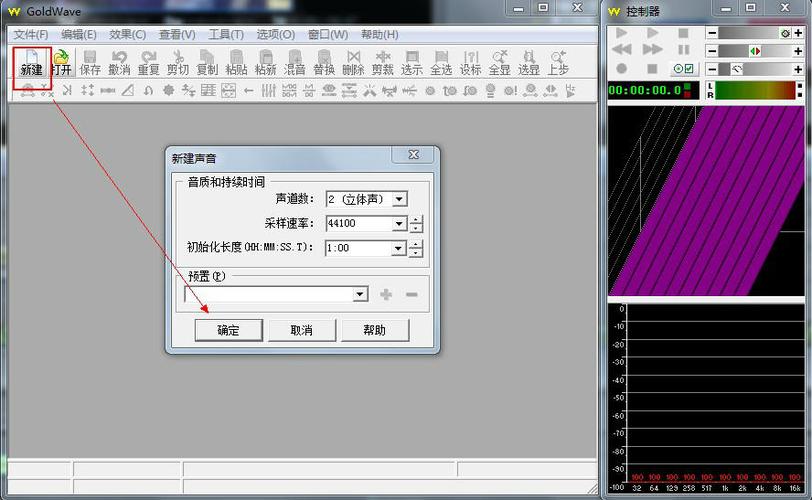
Task: Click the 帮助 button in dialog
Action: pyautogui.click(x=375, y=330)
